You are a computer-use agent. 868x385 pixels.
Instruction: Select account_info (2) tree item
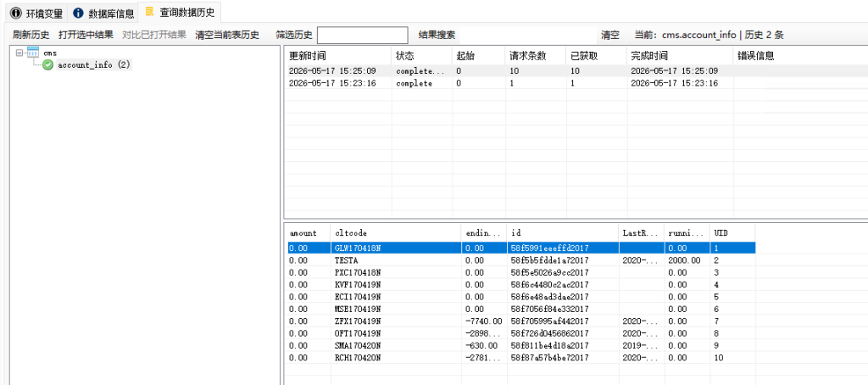(93, 64)
